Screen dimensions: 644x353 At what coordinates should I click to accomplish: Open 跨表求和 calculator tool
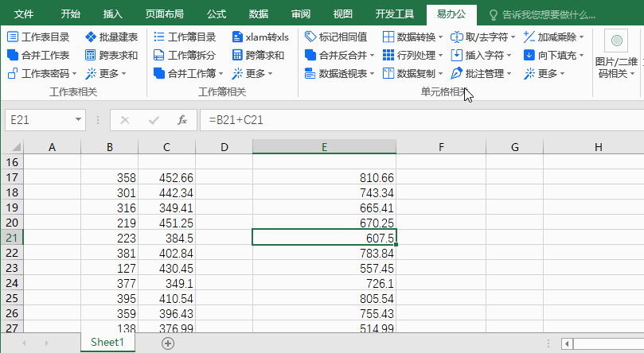point(111,55)
